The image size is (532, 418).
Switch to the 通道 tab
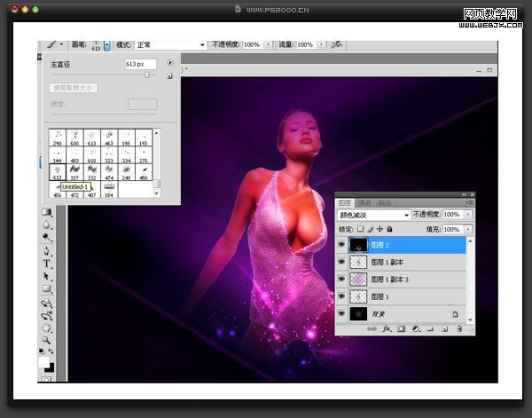click(364, 203)
